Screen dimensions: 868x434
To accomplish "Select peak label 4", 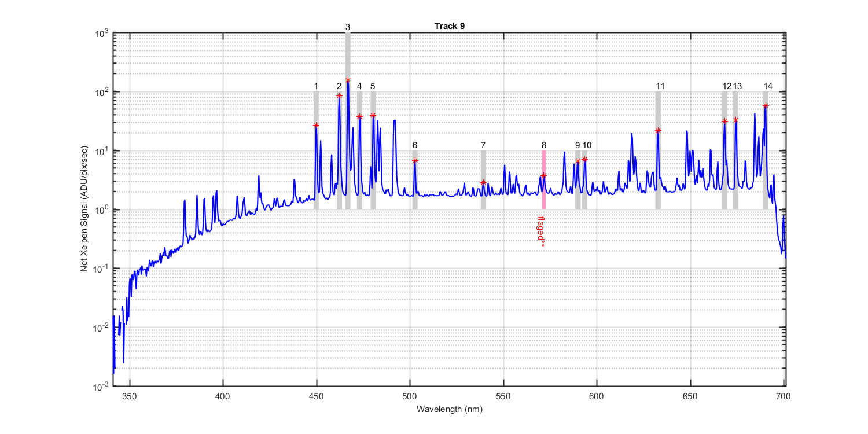I will (359, 86).
